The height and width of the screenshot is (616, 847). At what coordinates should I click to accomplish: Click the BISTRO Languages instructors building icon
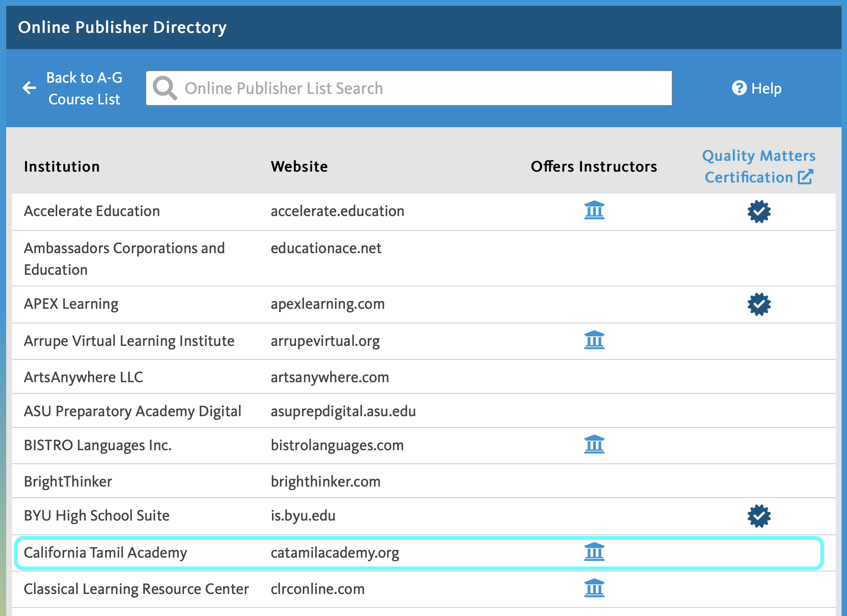(x=594, y=445)
